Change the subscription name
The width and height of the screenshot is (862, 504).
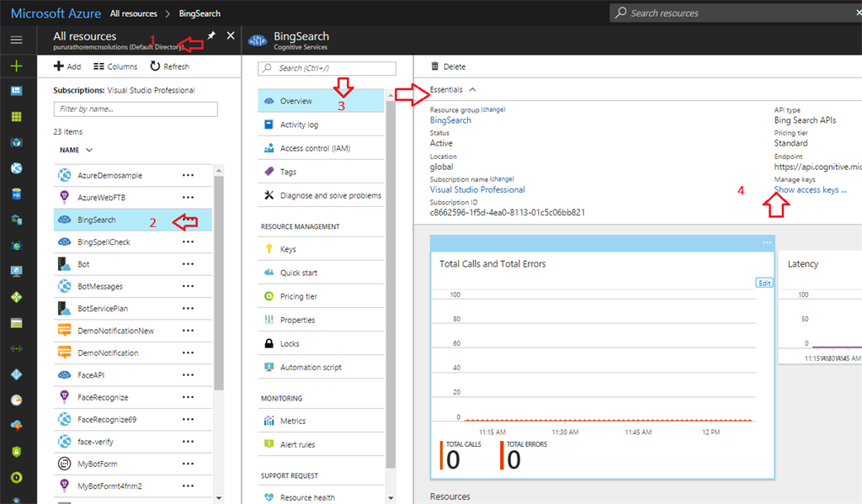point(502,179)
